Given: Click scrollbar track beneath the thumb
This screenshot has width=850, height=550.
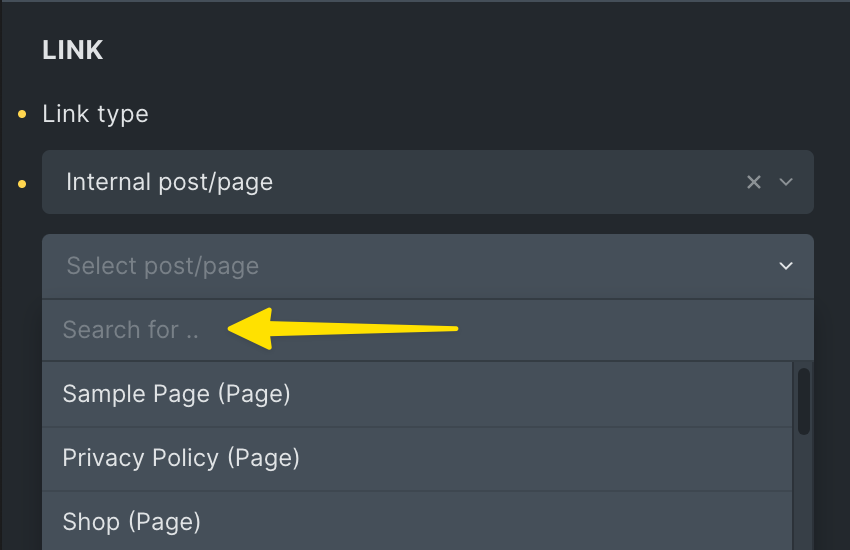Looking at the screenshot, I should point(804,492).
